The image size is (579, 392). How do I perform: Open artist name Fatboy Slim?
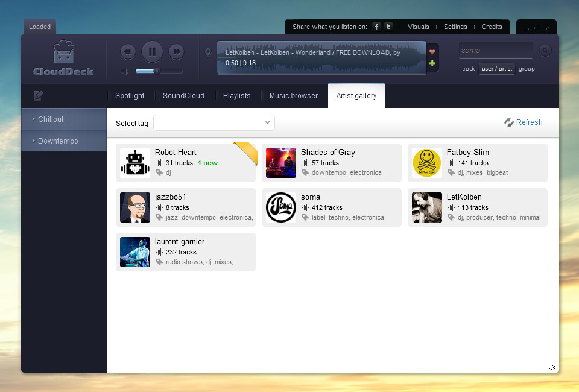pos(468,152)
